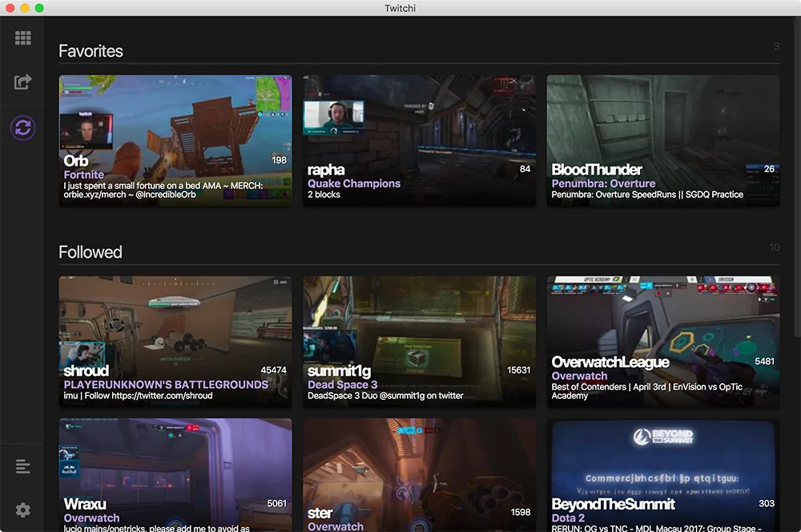The width and height of the screenshot is (801, 532).
Task: Click the Fortnite game link
Action: (84, 175)
